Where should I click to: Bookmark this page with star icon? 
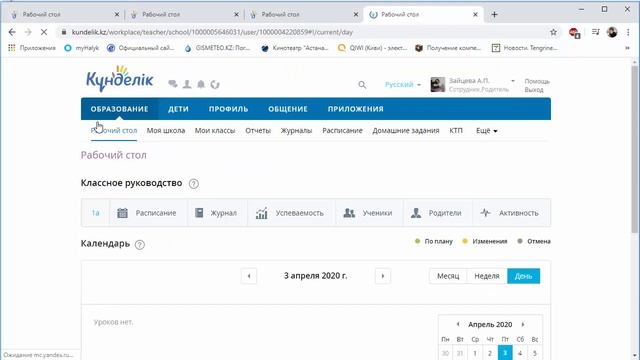point(553,32)
